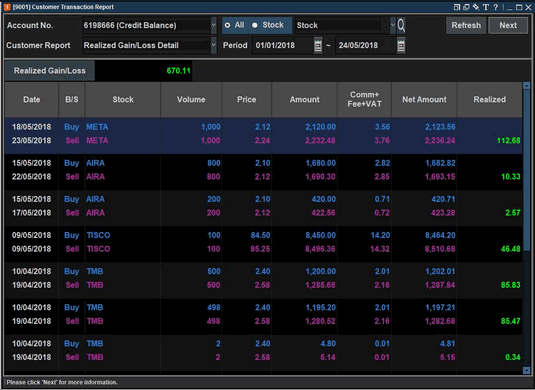535x390 pixels.
Task: Click the Refresh button
Action: (x=466, y=25)
